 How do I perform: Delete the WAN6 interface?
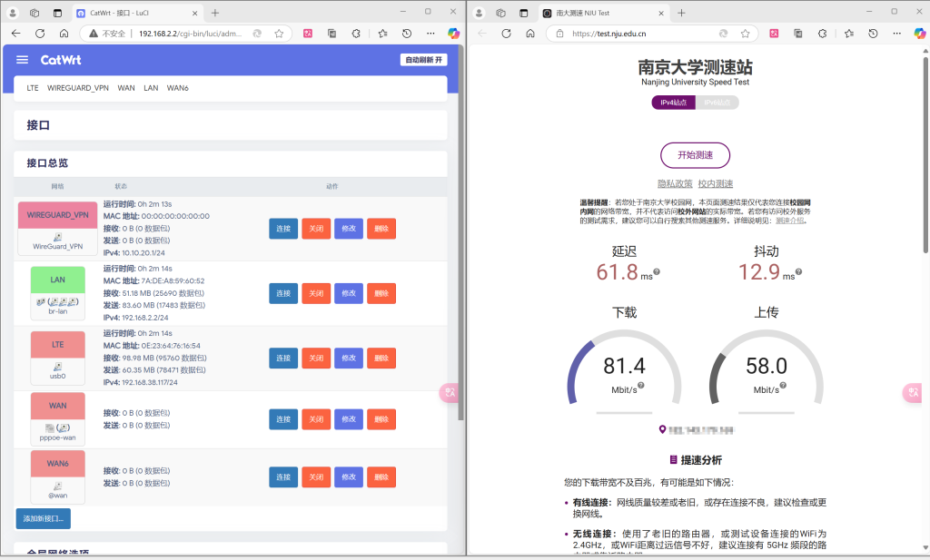click(x=381, y=477)
